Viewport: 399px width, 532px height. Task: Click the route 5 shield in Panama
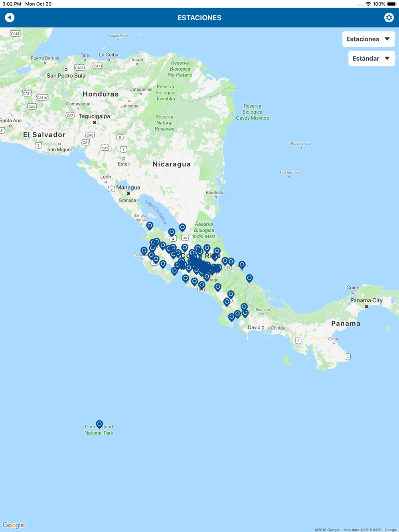coord(298,341)
